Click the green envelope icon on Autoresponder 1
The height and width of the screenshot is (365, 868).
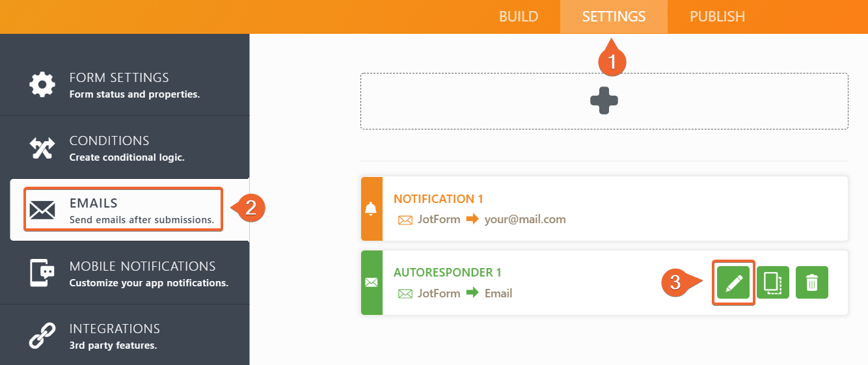coord(372,282)
